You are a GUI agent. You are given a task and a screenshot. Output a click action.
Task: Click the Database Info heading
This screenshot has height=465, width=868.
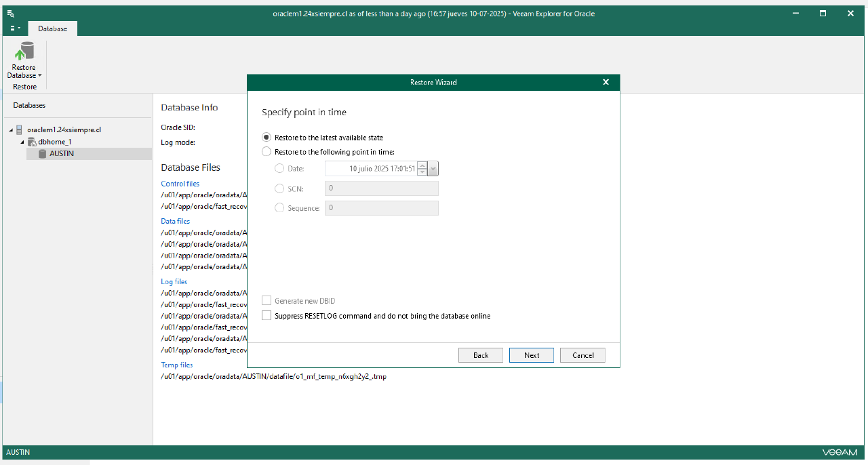coord(189,107)
